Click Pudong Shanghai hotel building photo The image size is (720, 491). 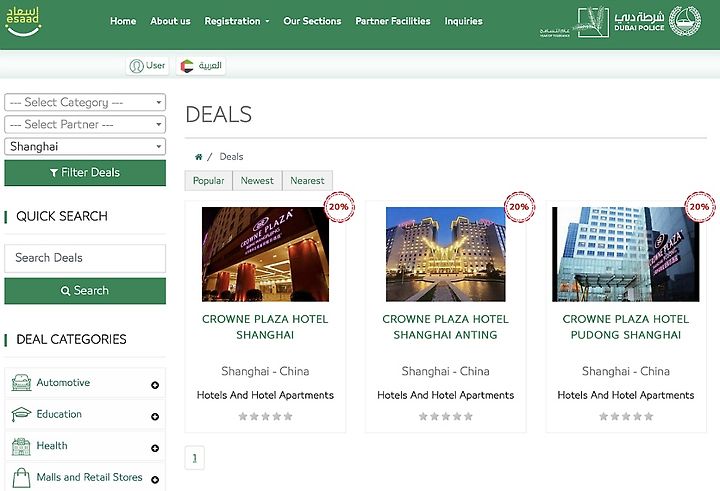[x=626, y=254]
